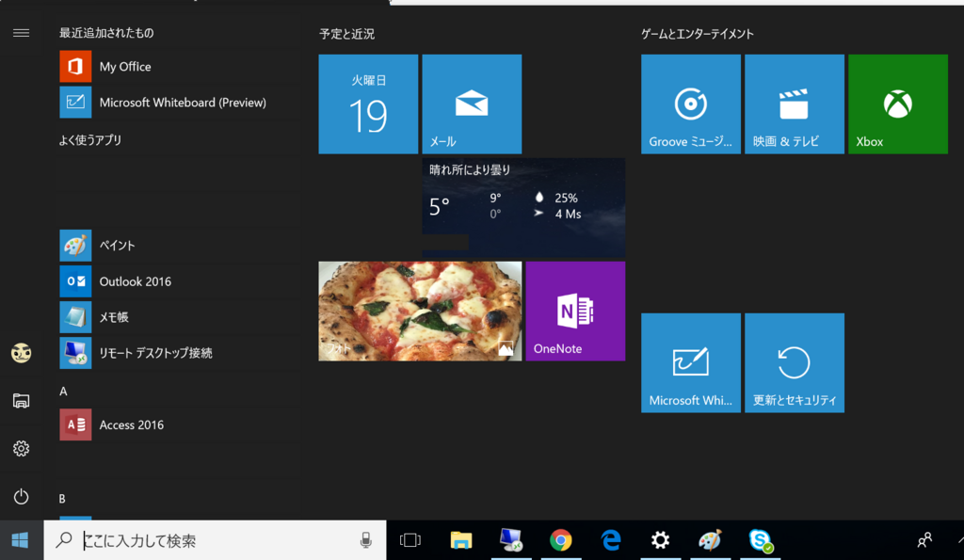Expand the Start menu hamburger button
964x560 pixels.
(x=21, y=33)
